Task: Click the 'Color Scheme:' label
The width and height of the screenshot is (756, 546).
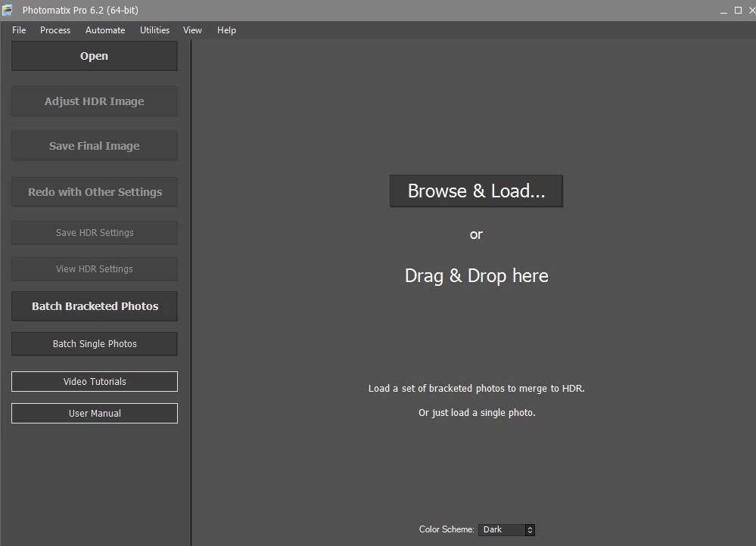Action: [446, 529]
